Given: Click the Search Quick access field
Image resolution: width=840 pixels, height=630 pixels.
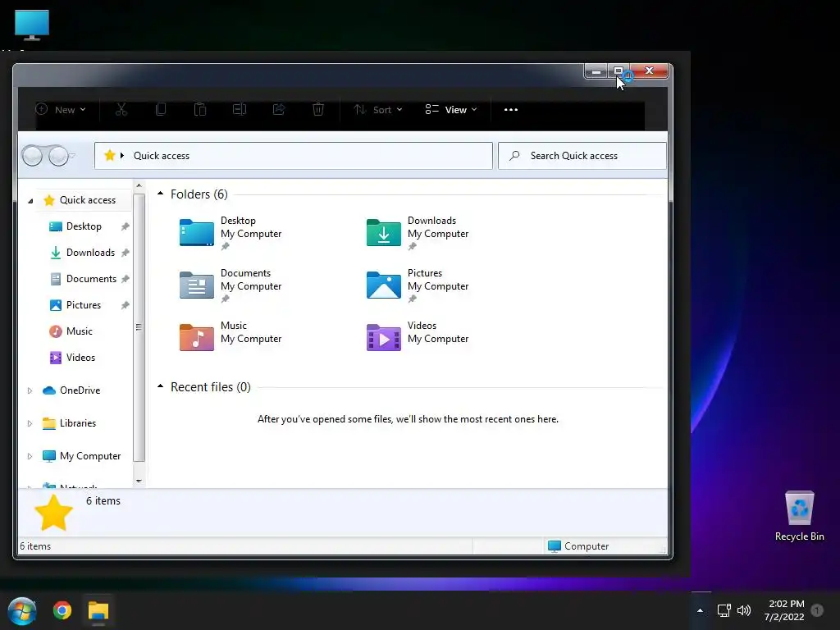Looking at the screenshot, I should (x=582, y=156).
